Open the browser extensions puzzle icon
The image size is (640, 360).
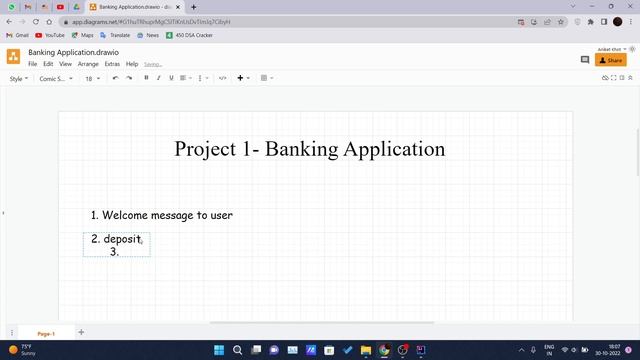pos(591,22)
